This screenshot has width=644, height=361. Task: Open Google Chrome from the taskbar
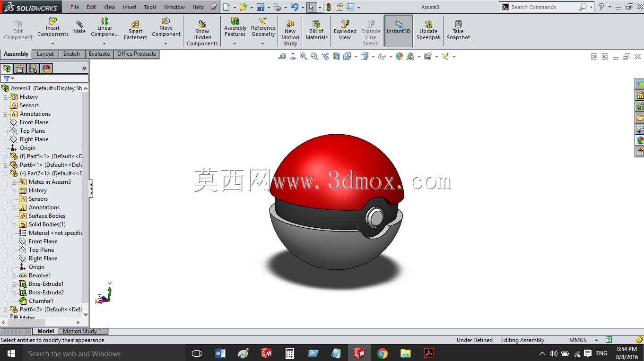pyautogui.click(x=383, y=353)
